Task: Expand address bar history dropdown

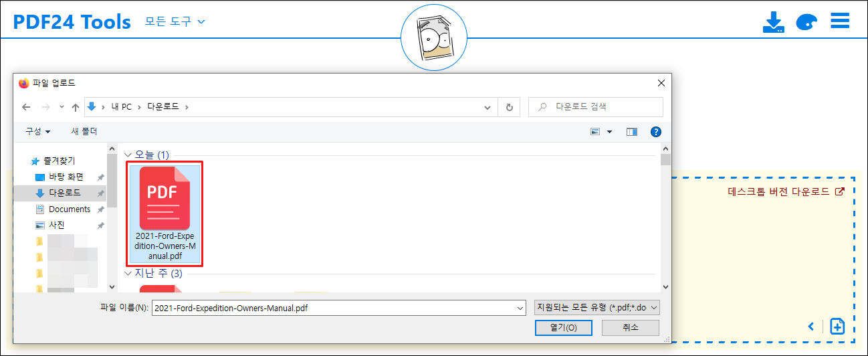Action: coord(487,107)
